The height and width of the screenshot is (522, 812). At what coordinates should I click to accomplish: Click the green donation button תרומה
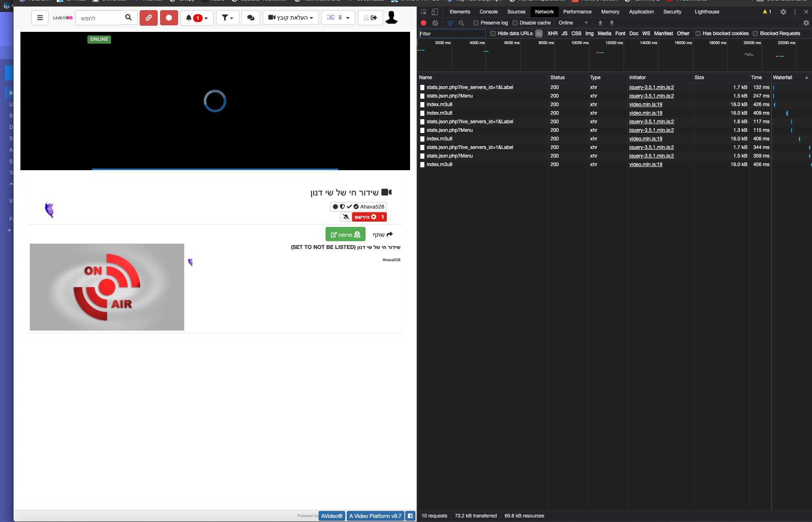click(345, 234)
